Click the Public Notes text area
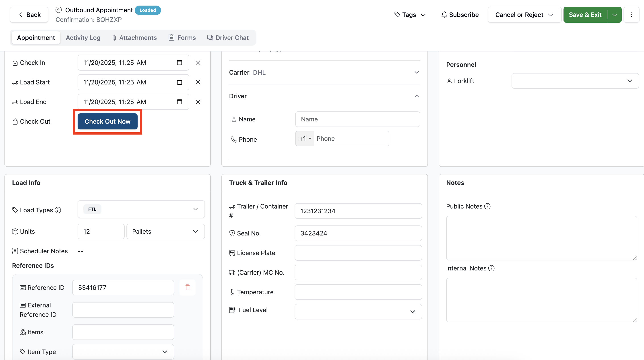 (x=541, y=238)
